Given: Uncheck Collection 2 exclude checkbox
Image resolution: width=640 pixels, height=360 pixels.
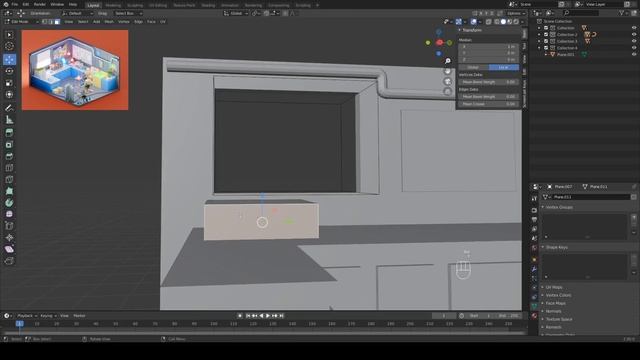Looking at the screenshot, I should [x=546, y=35].
